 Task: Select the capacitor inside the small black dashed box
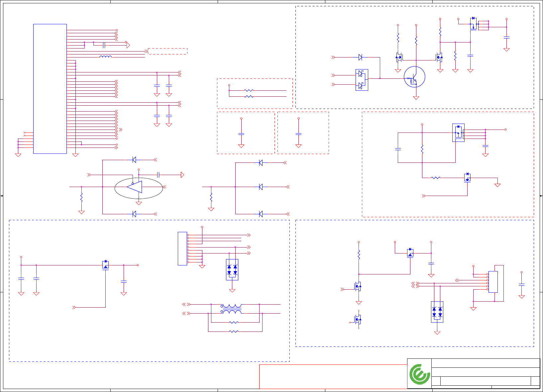298,134
